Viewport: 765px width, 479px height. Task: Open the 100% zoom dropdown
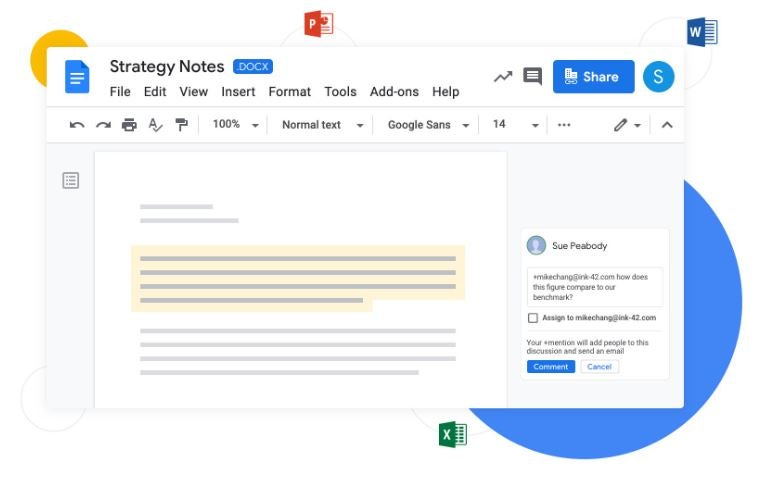pos(235,125)
